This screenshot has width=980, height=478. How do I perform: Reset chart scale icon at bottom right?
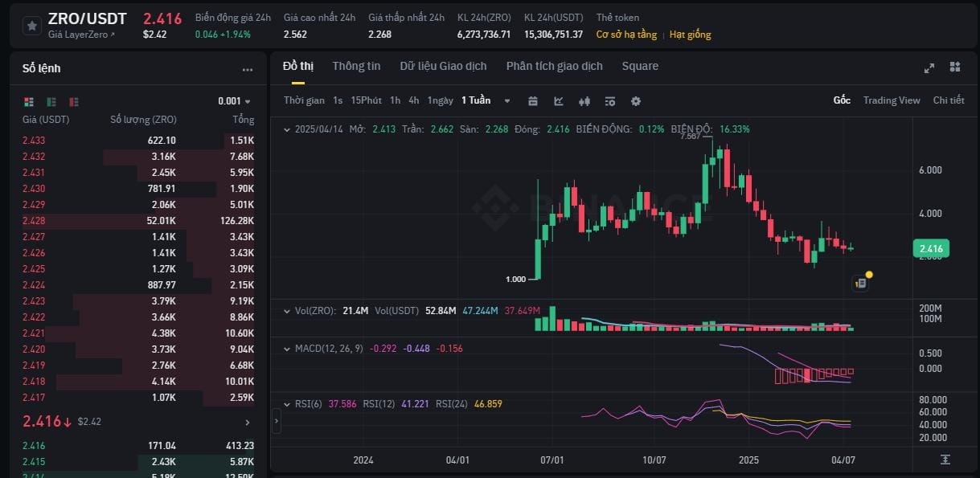(945, 460)
